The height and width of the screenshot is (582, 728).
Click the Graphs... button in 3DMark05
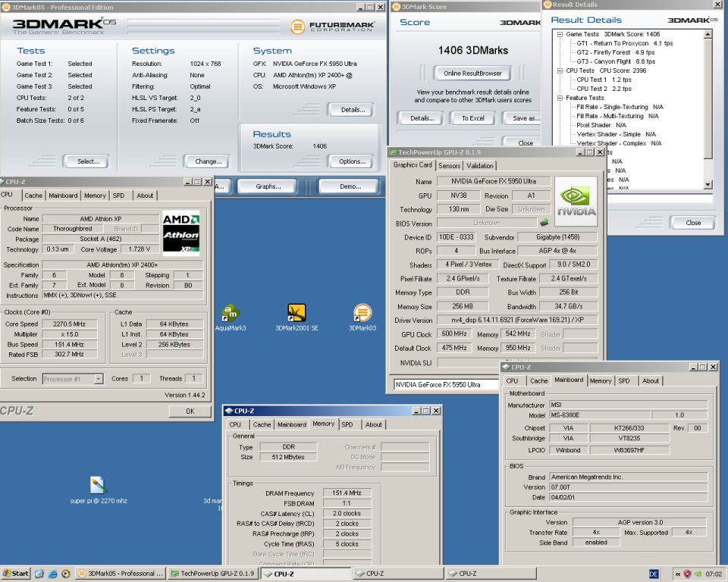pos(268,186)
